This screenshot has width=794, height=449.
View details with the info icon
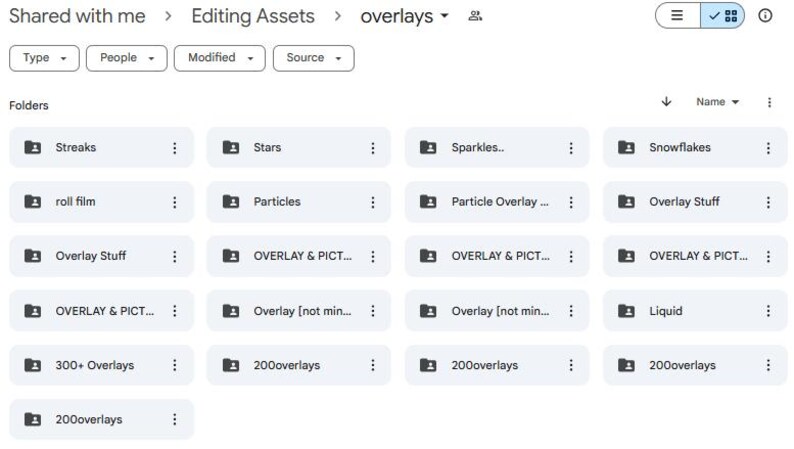point(765,16)
